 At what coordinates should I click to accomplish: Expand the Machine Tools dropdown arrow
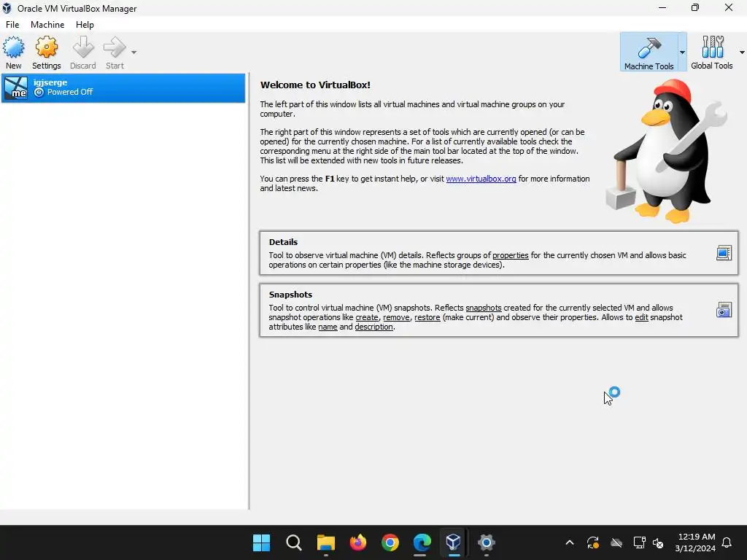[682, 52]
